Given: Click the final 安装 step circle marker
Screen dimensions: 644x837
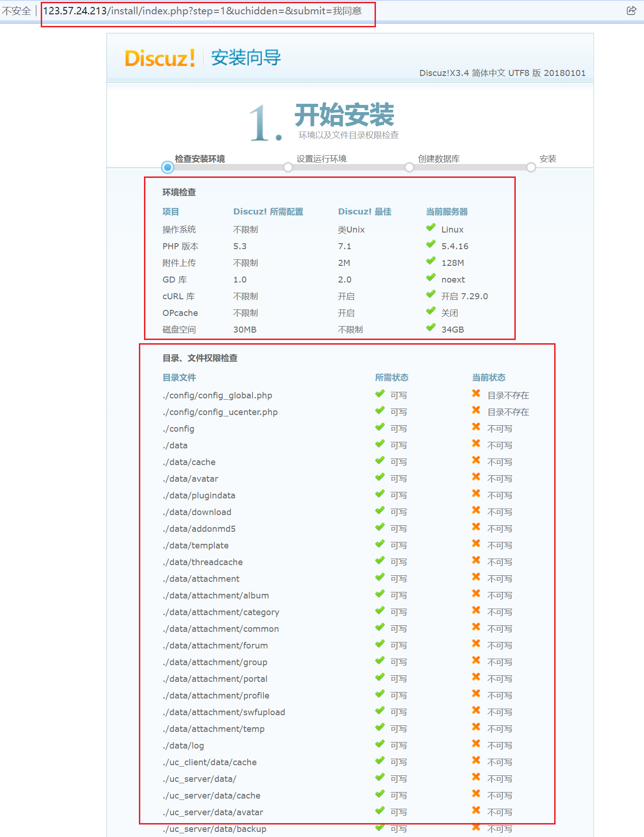Looking at the screenshot, I should pyautogui.click(x=531, y=168).
